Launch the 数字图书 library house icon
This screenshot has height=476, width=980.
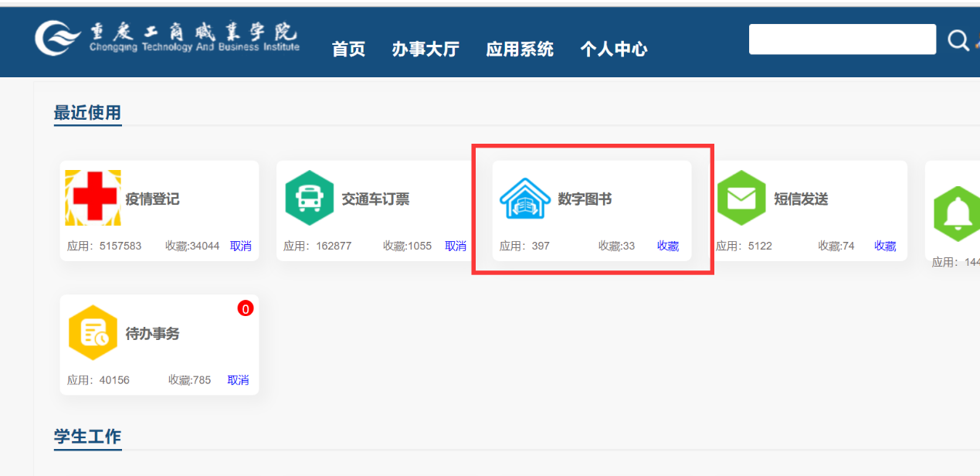(525, 198)
